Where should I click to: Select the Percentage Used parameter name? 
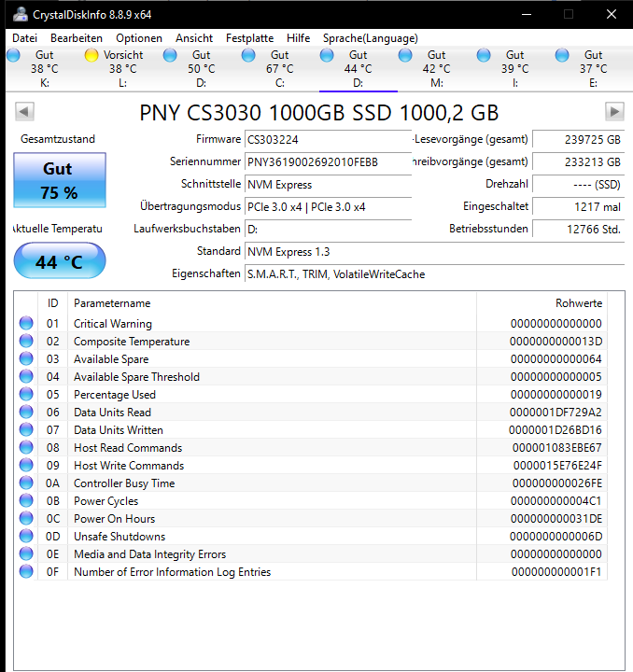(x=115, y=395)
